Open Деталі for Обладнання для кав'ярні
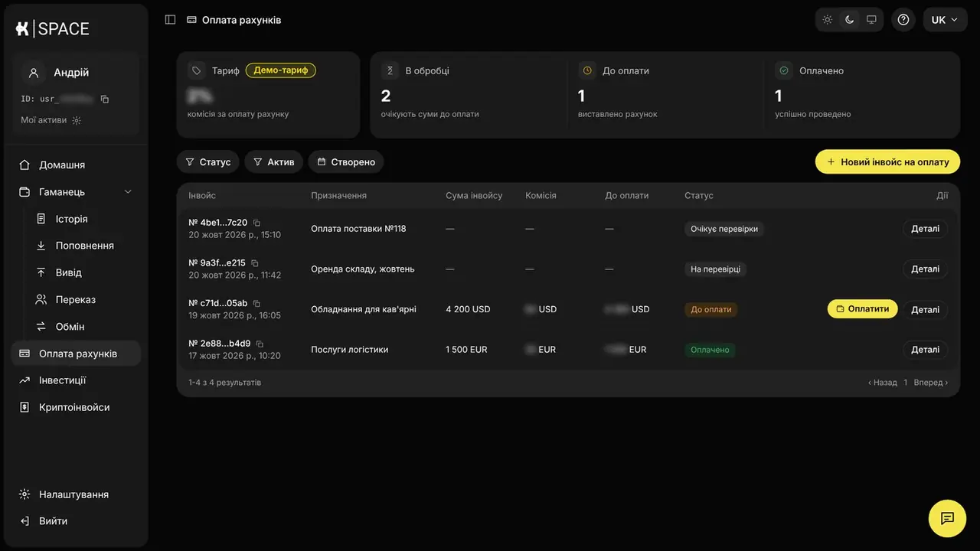The image size is (980, 551). click(925, 310)
